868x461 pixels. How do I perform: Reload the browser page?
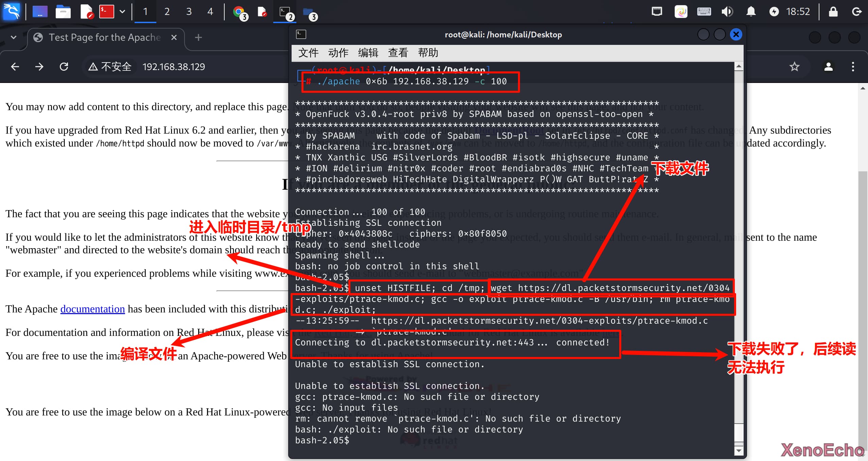coord(64,67)
